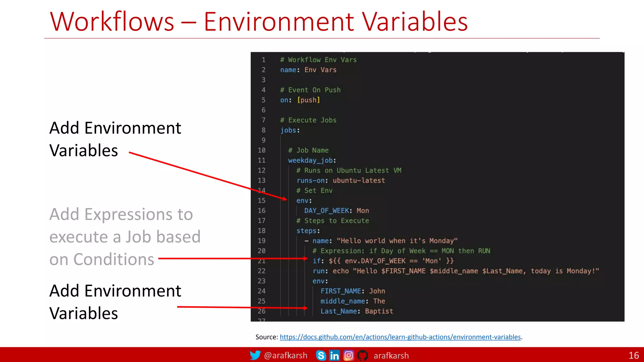
Task: Click the step name "Hello world when it's Monday"
Action: tap(397, 241)
